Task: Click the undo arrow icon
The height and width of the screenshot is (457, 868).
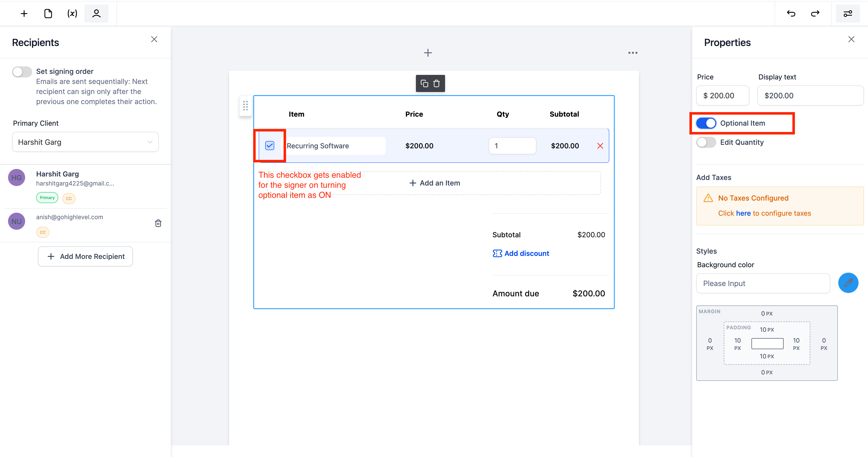Action: coord(791,14)
